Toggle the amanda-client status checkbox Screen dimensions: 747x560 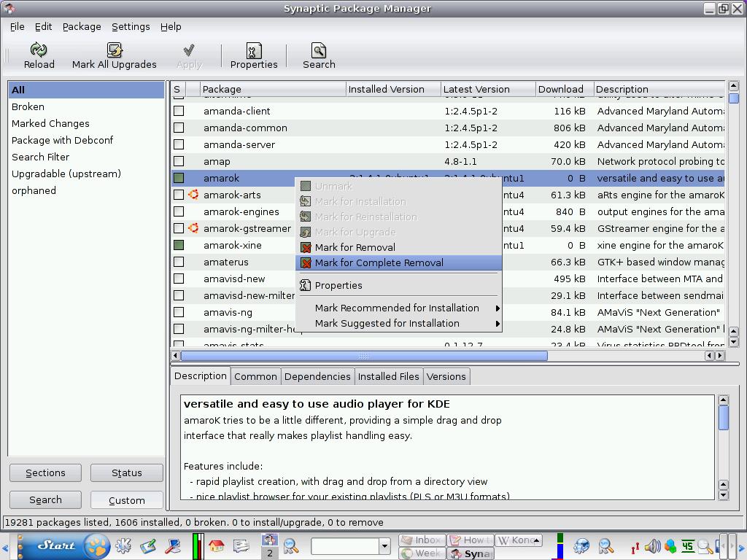point(179,111)
